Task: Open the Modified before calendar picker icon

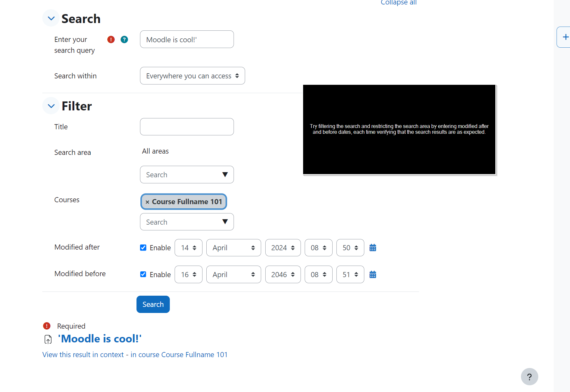Action: click(x=373, y=275)
